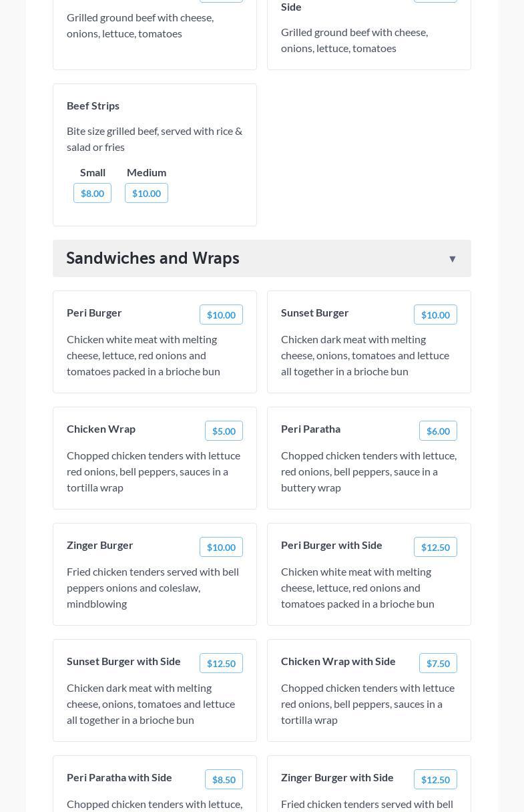Screen dimensions: 524x812
Task: Add Sunset Burger for $10.00
Action: pyautogui.click(x=435, y=315)
